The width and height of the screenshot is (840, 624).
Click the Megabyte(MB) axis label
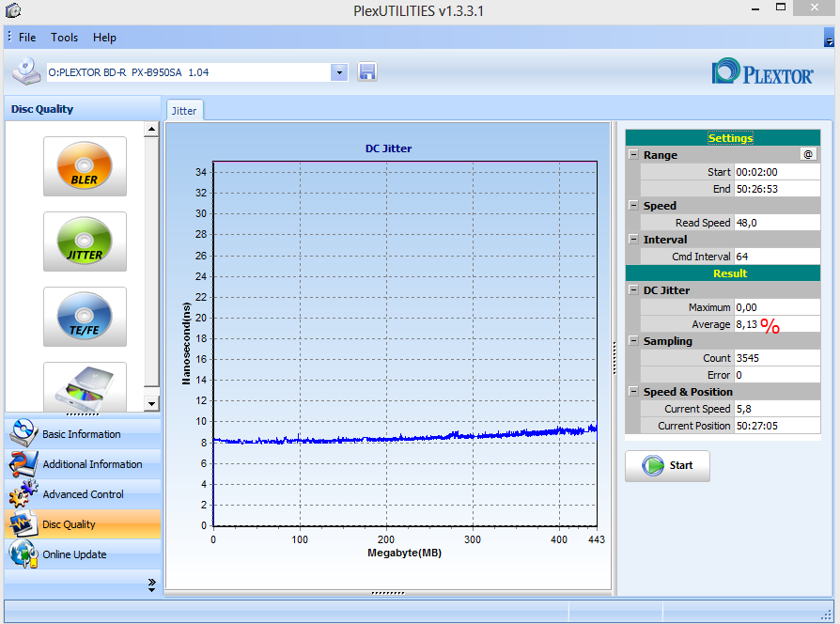click(x=404, y=553)
